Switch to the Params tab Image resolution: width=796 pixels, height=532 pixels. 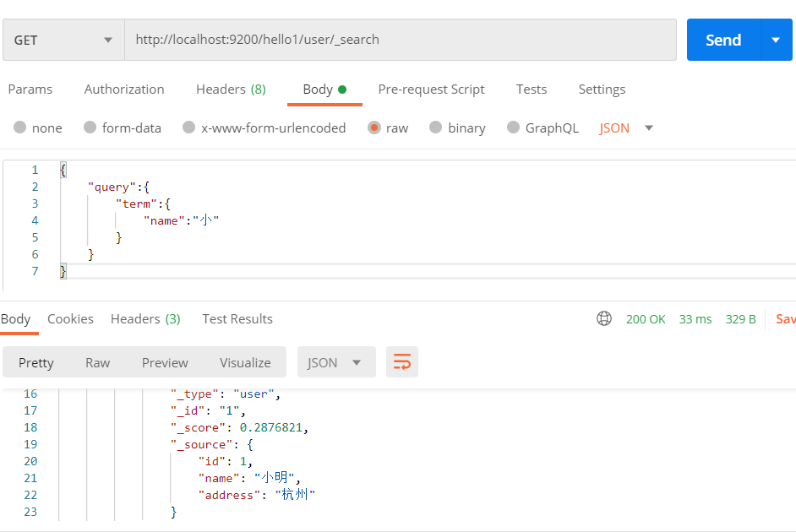point(30,90)
